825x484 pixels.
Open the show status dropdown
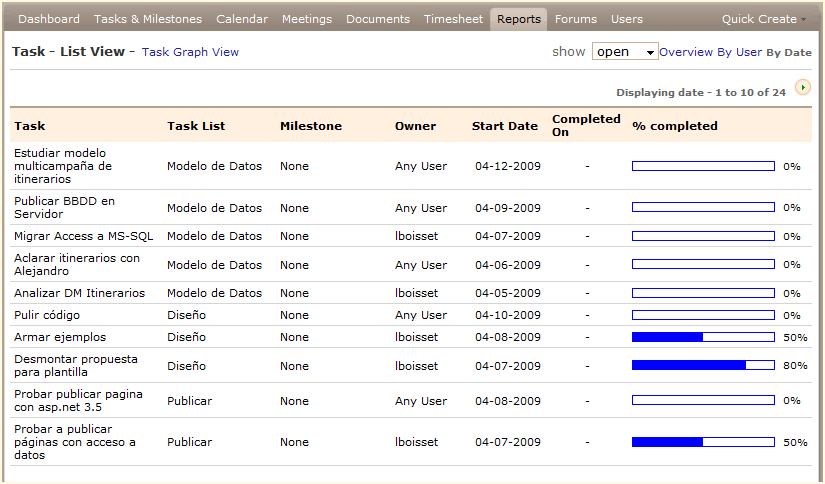(x=625, y=52)
